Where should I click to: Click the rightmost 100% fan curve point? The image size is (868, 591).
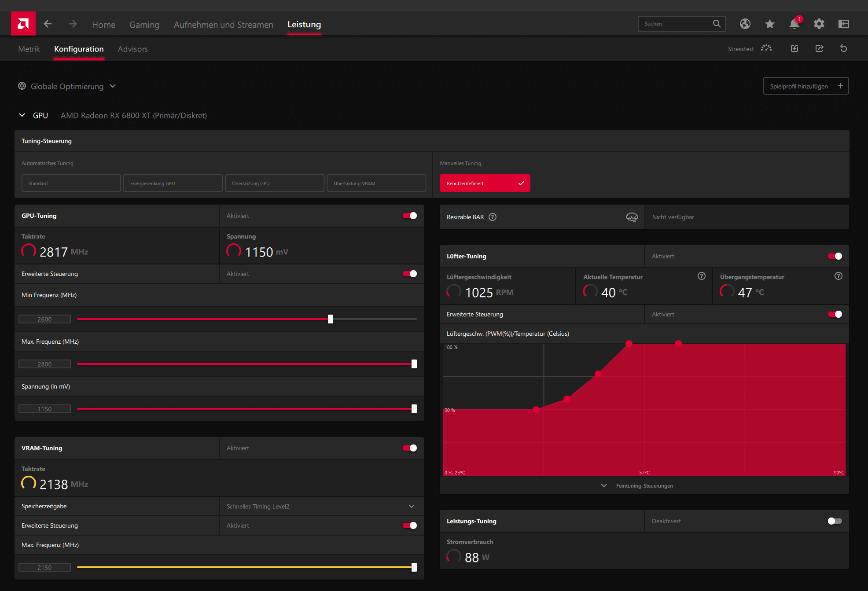(x=678, y=344)
